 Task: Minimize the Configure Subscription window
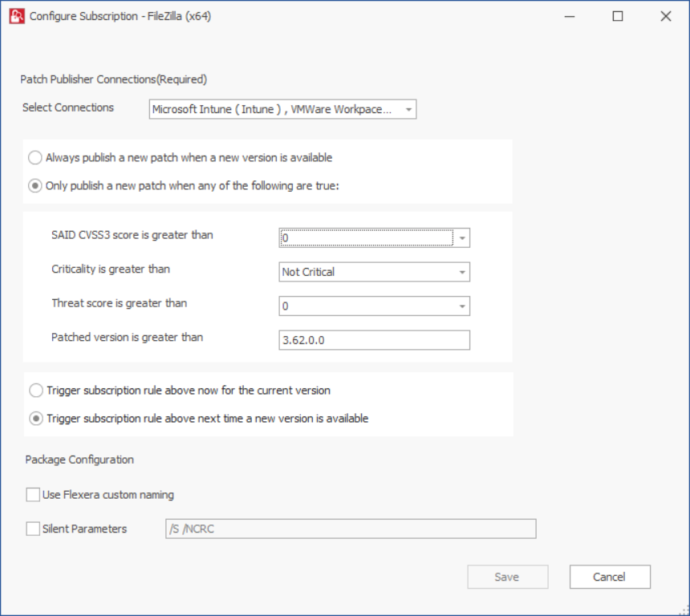point(570,16)
